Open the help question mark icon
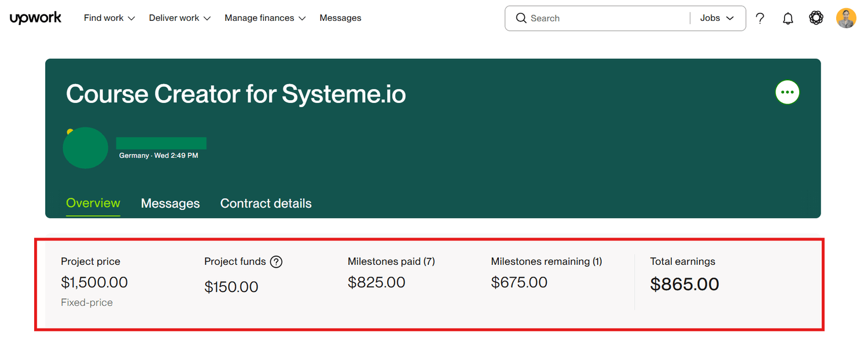The height and width of the screenshot is (347, 868). coord(760,19)
